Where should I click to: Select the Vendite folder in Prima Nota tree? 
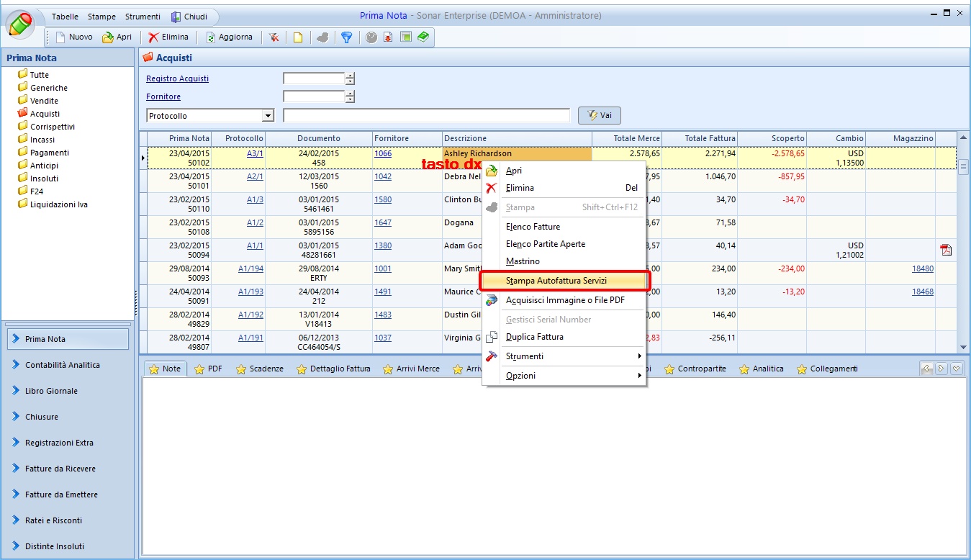click(x=44, y=101)
